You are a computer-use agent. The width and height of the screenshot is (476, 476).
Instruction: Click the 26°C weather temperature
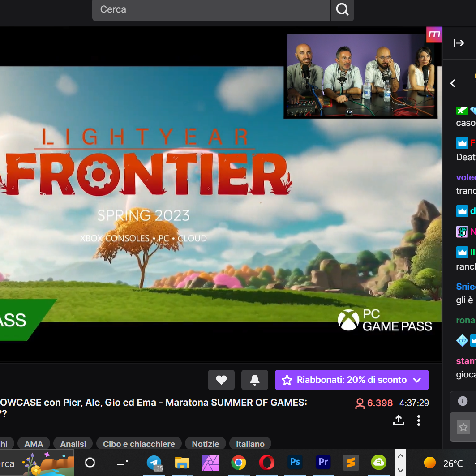[x=453, y=463]
